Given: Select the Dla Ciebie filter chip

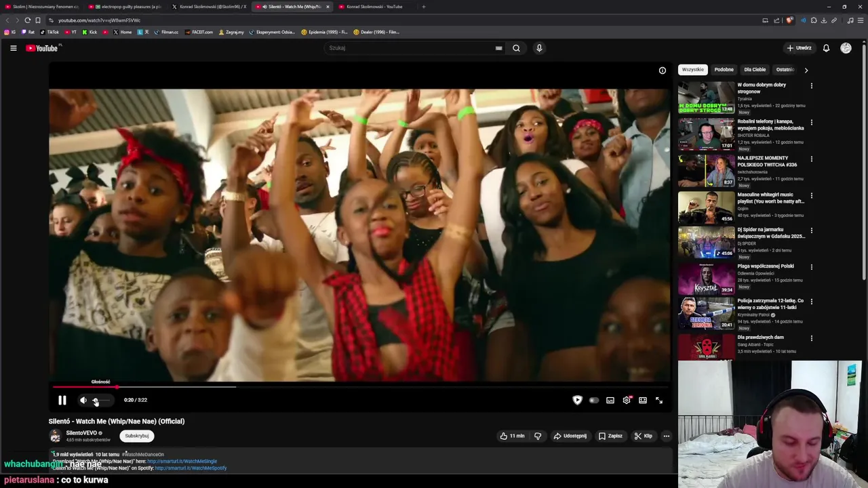Looking at the screenshot, I should (755, 70).
